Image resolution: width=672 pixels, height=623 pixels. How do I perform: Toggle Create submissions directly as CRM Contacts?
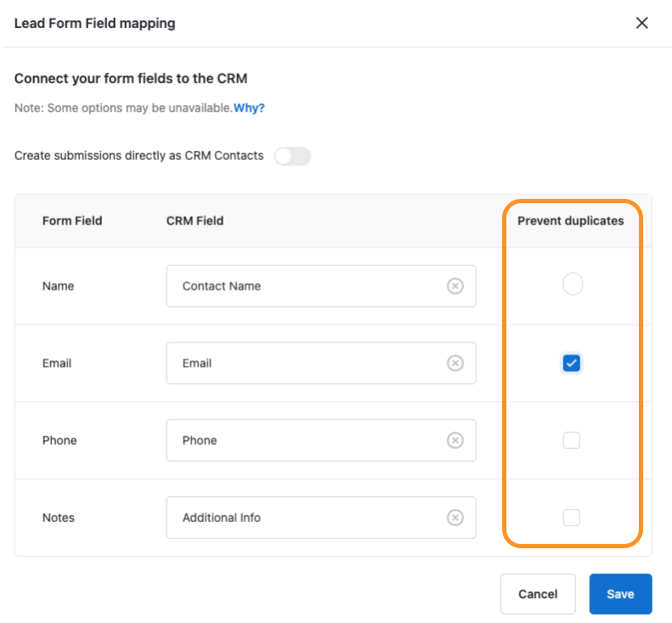(x=292, y=156)
